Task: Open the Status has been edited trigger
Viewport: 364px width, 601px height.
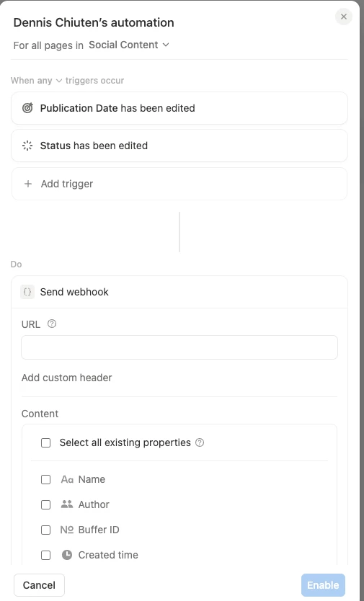Action: click(x=179, y=146)
